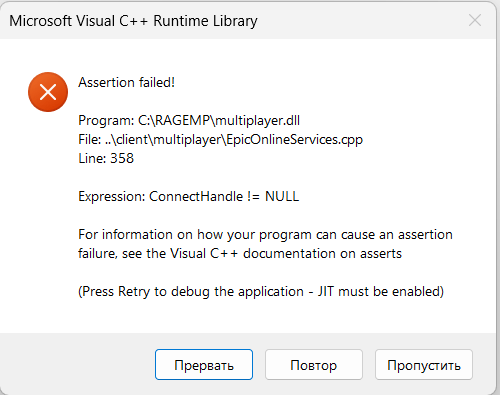Click the line number 358
The width and height of the screenshot is (500, 395).
point(122,158)
